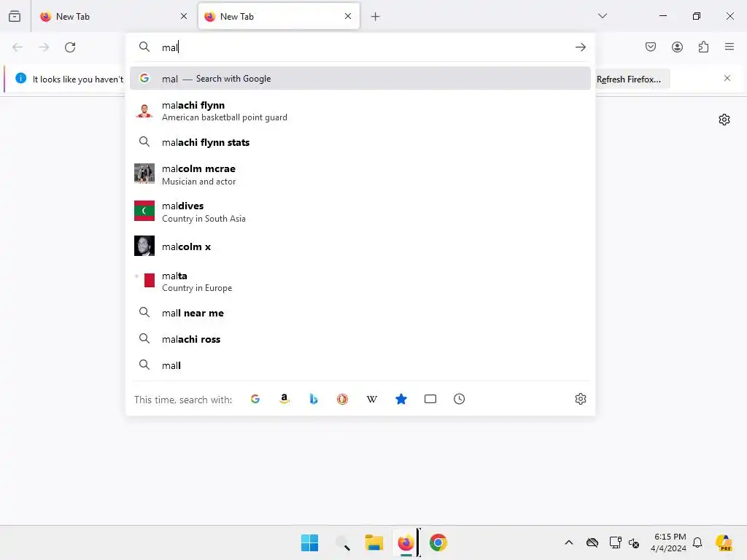Open notifications bell in taskbar
The width and height of the screenshot is (747, 560).
(697, 542)
